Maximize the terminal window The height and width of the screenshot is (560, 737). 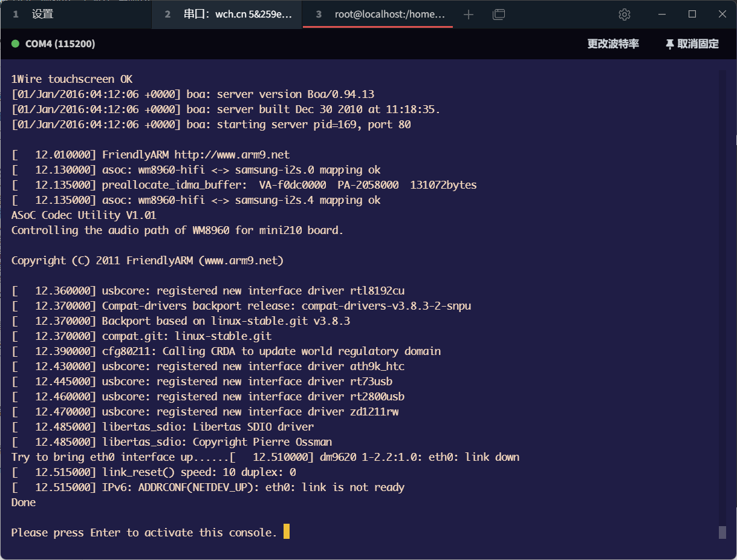click(x=692, y=14)
